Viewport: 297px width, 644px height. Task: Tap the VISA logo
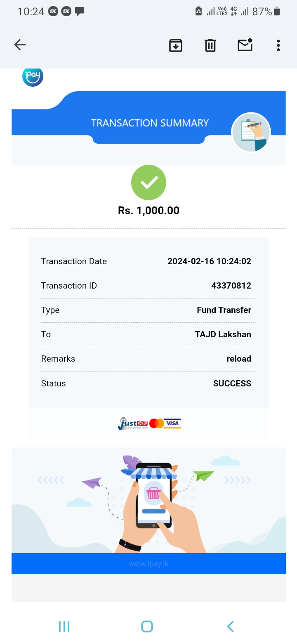(x=172, y=424)
